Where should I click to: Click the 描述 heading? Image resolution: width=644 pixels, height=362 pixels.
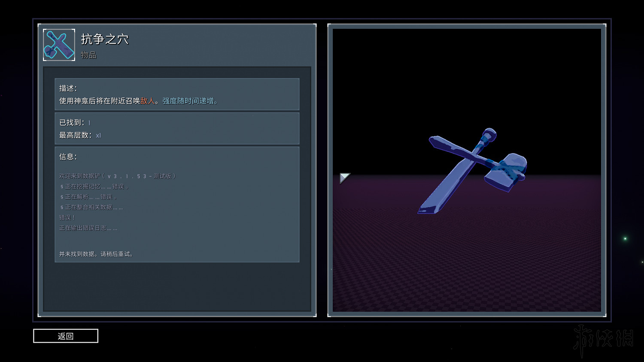pos(68,88)
